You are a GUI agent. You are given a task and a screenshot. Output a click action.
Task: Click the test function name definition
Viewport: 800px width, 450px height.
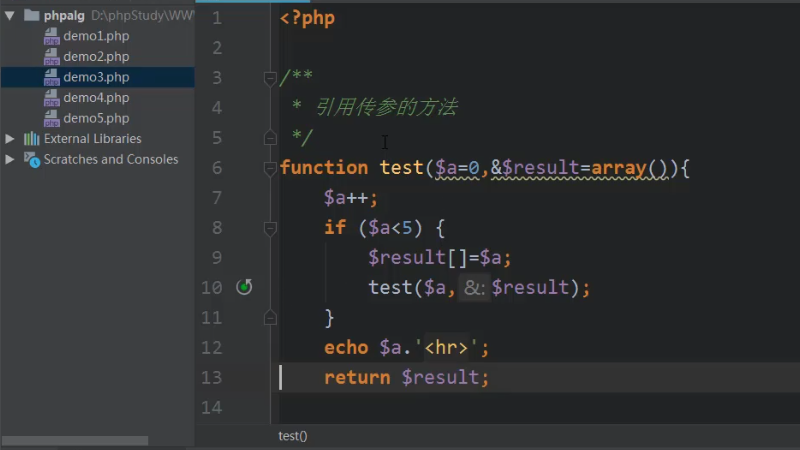click(x=402, y=168)
